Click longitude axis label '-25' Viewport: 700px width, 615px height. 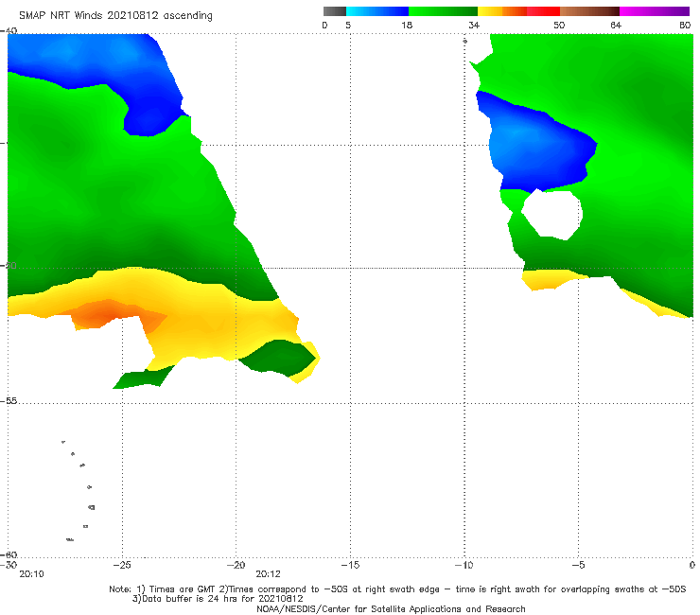(122, 565)
